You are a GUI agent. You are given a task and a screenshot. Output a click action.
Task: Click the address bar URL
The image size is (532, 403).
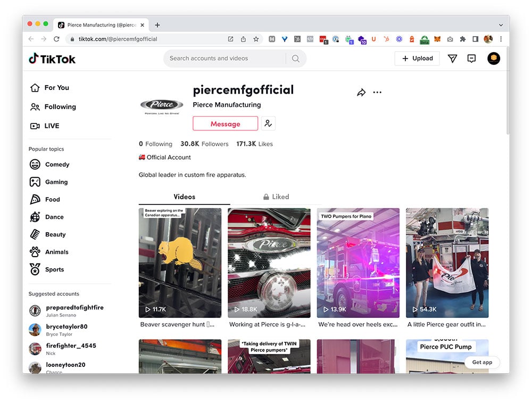[x=118, y=39]
